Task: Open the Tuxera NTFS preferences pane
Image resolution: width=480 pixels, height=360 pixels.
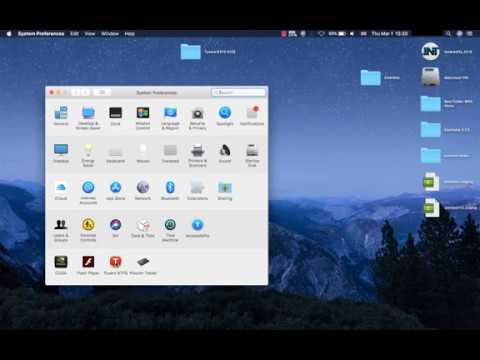Action: [115, 265]
